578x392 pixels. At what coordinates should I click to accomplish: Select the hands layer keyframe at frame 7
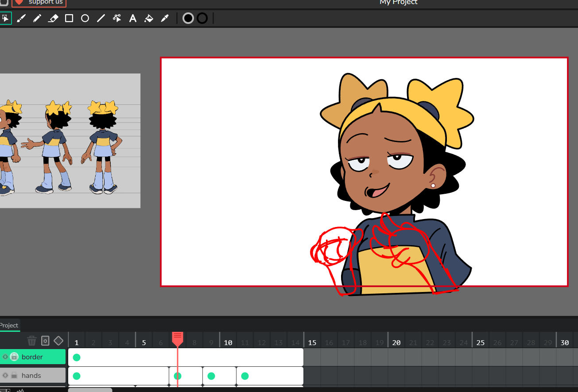click(x=178, y=376)
